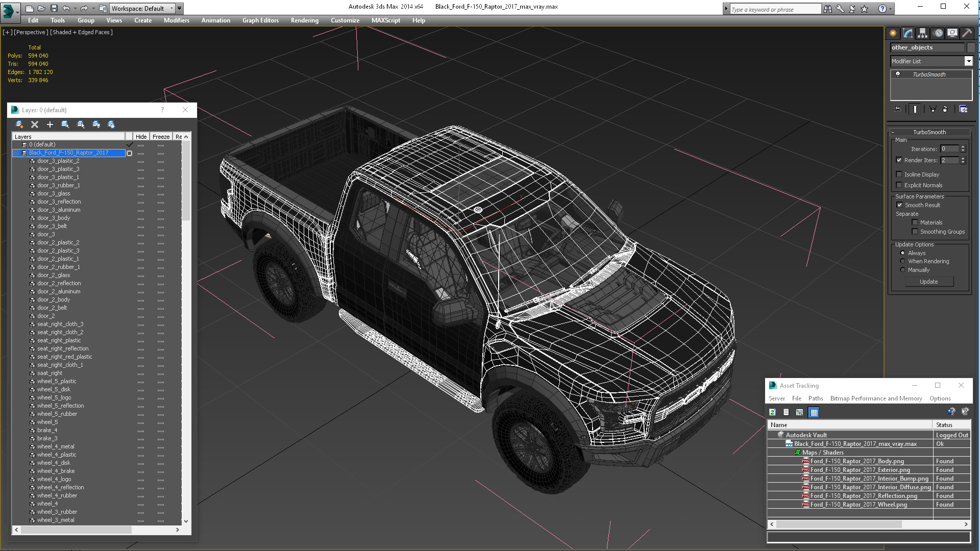Click the Project Folder icon
980x551 pixels.
pos(103,8)
